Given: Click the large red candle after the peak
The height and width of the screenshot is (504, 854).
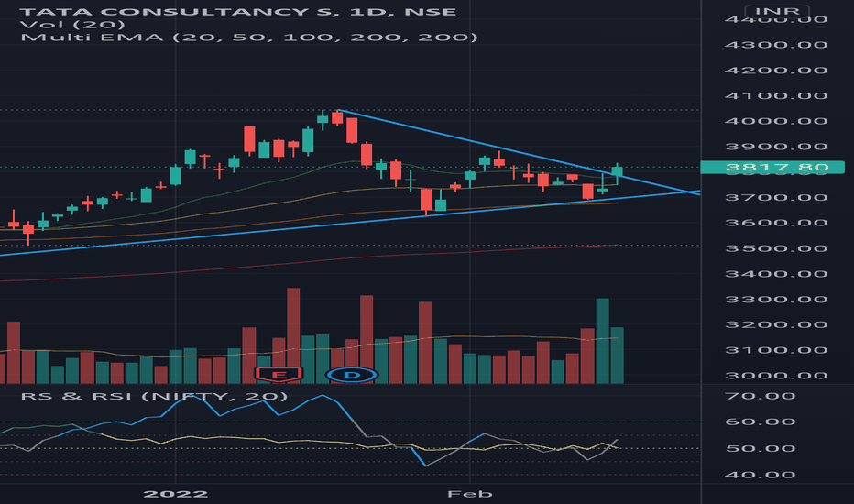Looking at the screenshot, I should pos(352,131).
